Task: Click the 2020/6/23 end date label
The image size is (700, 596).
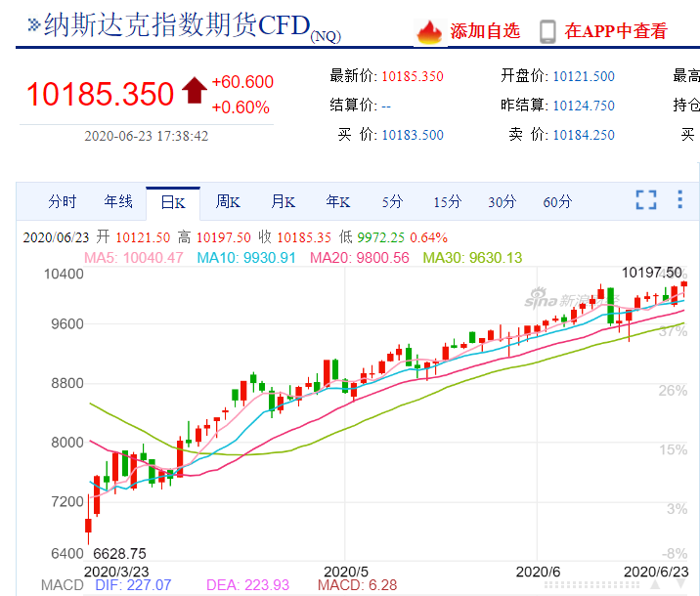Action: pos(656,572)
